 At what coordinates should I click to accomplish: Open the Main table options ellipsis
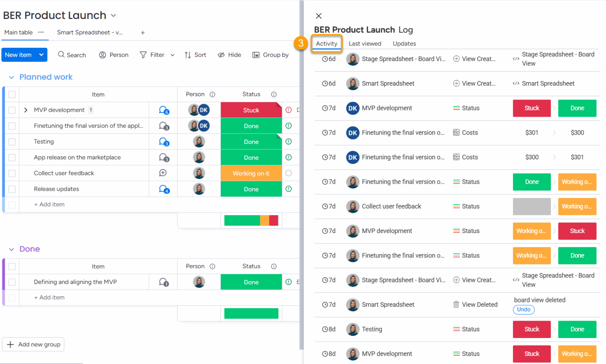(41, 32)
